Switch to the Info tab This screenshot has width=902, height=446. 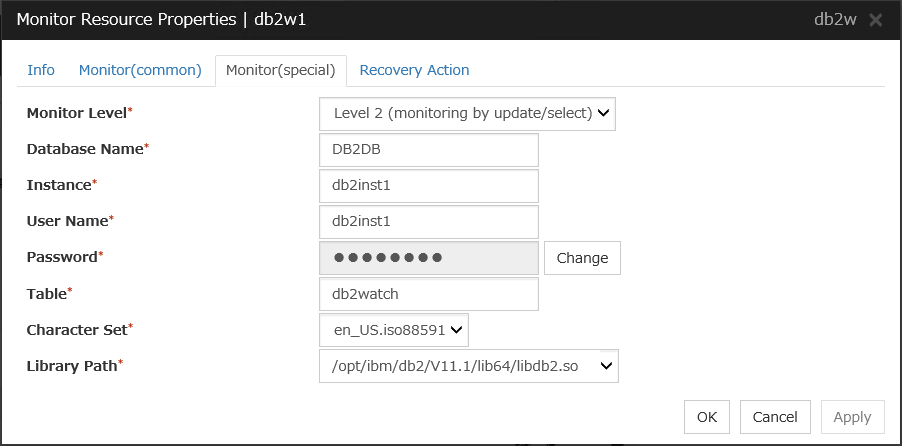41,70
